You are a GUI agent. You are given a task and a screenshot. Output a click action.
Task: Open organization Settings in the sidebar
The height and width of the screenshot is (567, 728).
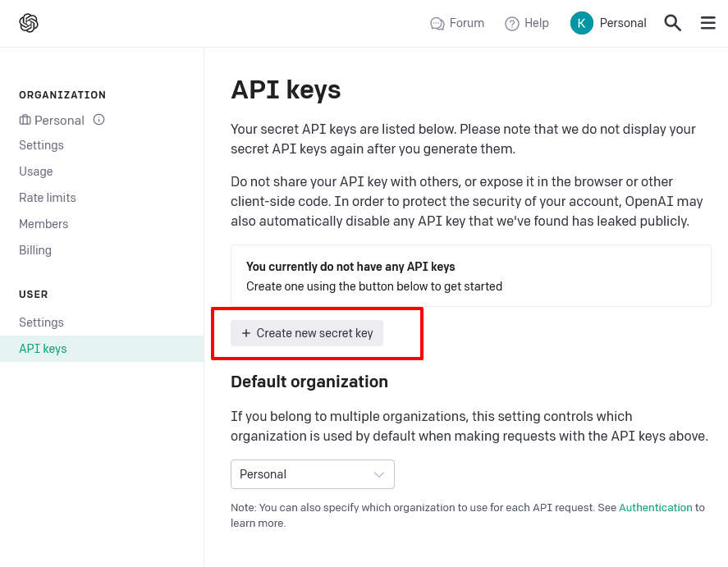point(41,145)
